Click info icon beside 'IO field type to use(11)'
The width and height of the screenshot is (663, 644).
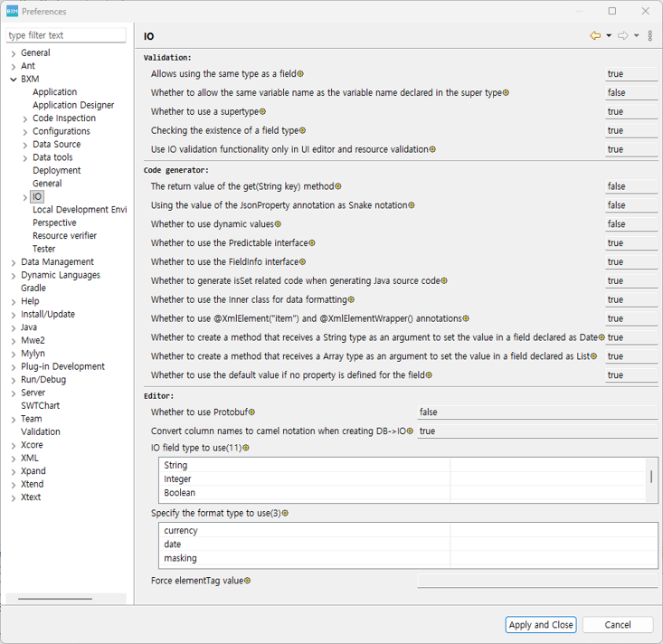(246, 448)
